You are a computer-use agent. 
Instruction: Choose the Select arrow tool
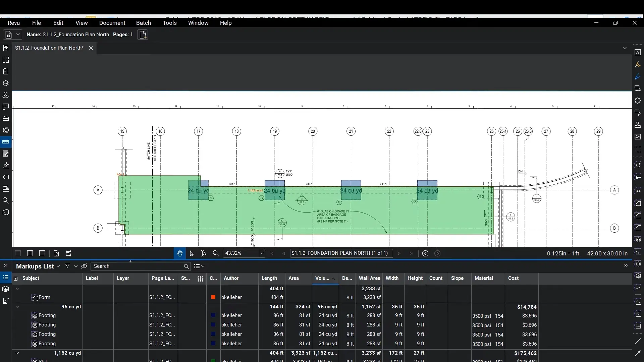click(x=192, y=253)
